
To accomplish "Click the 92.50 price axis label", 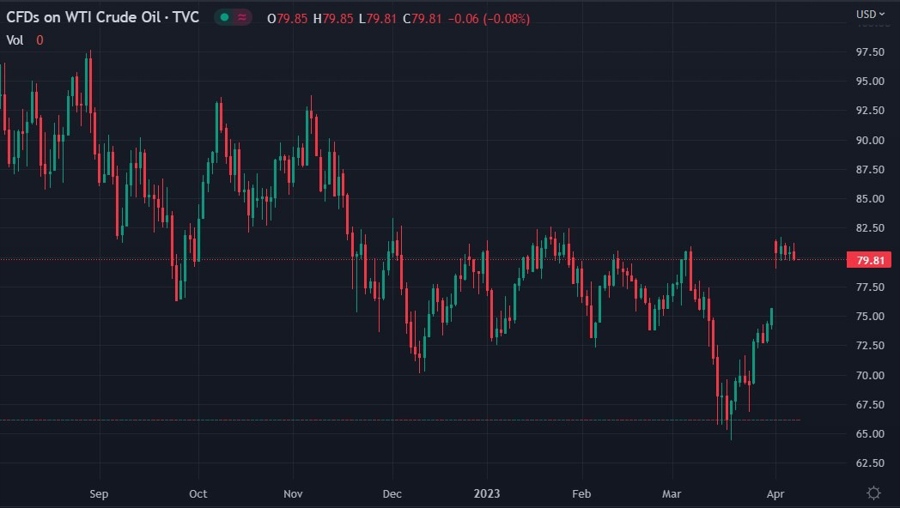I will (870, 111).
